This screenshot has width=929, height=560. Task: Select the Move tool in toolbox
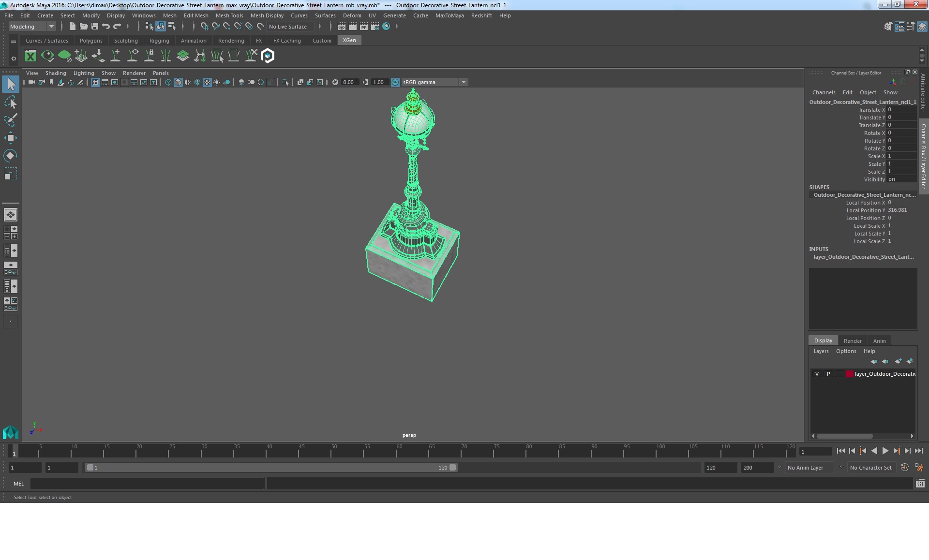coord(10,138)
